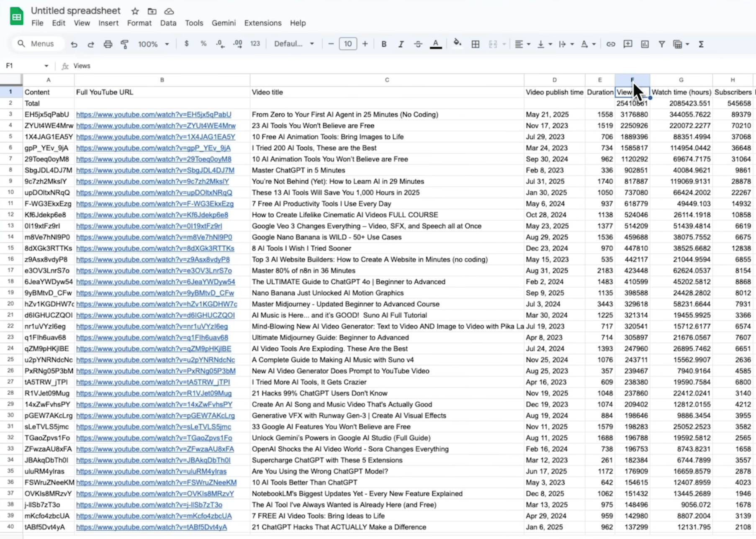Open the table views dropdown
The height and width of the screenshot is (539, 756).
pos(681,44)
